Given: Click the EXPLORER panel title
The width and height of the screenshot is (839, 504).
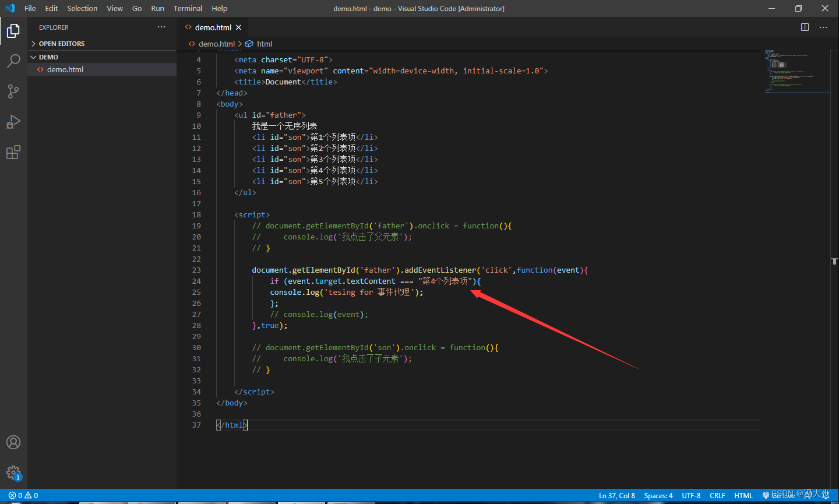Looking at the screenshot, I should (54, 27).
